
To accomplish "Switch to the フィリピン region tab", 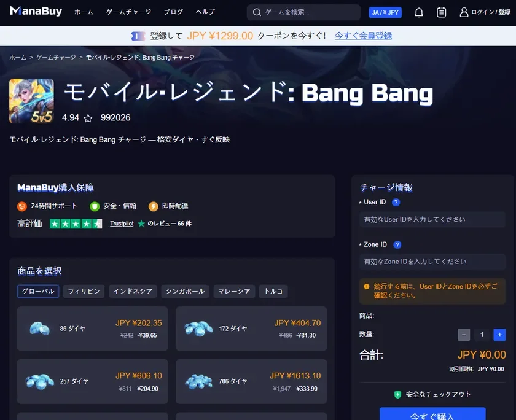I will (x=84, y=292).
